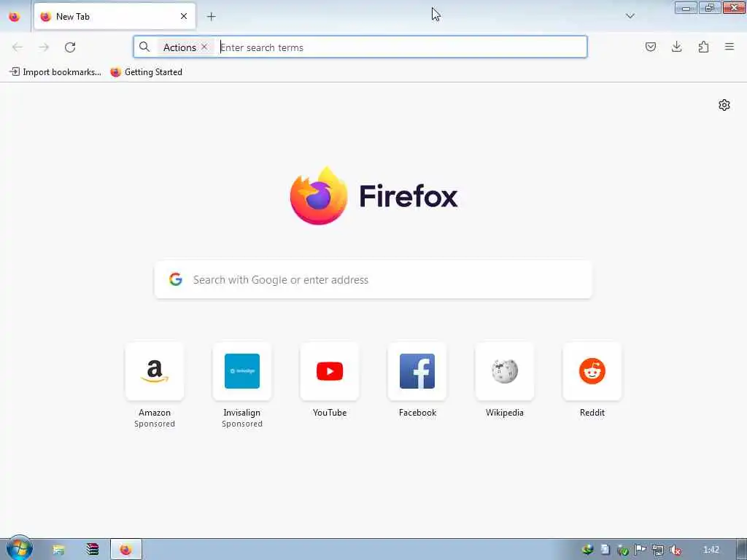The image size is (747, 560).
Task: Open Getting Started bookmark
Action: [x=146, y=72]
